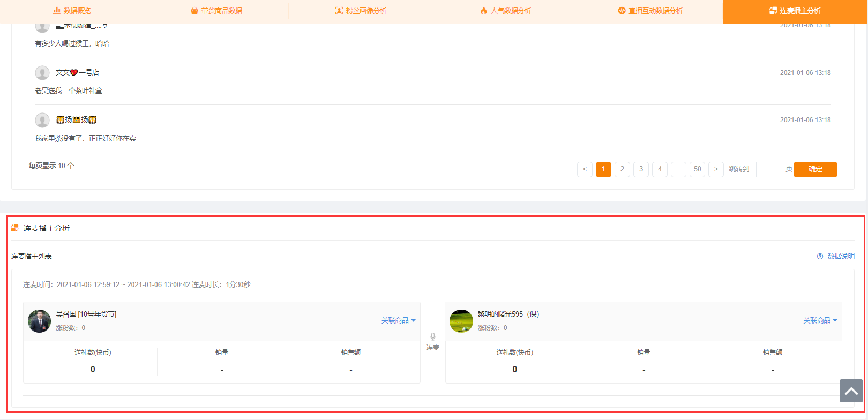Open page 4 of comments
Image resolution: width=868 pixels, height=420 pixels.
tap(660, 169)
